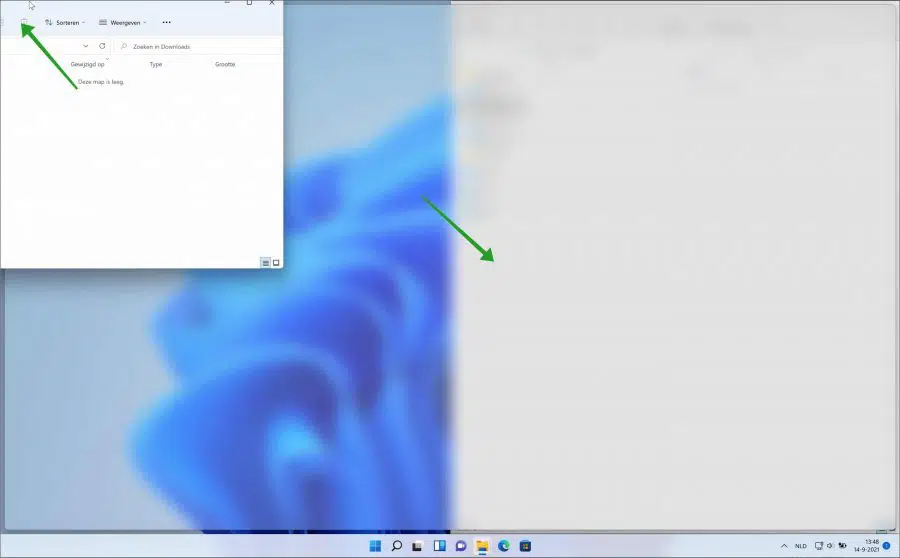The image size is (900, 558).
Task: Click the Delete trash can icon in Explorer toolbar
Action: tap(24, 22)
